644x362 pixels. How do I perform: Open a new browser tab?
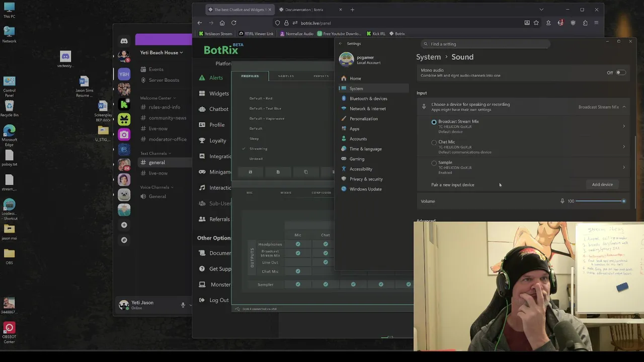coord(352,10)
